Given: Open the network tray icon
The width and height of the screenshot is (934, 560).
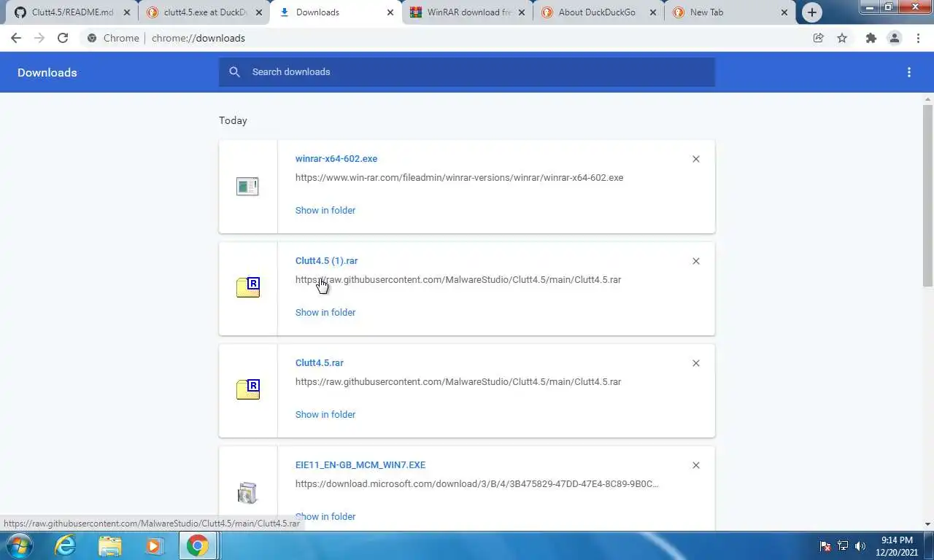Looking at the screenshot, I should click(x=843, y=545).
